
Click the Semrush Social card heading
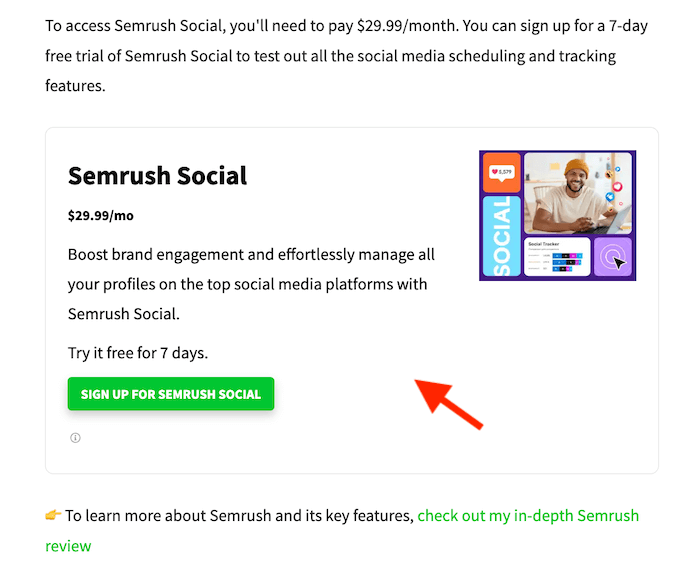pyautogui.click(x=157, y=175)
